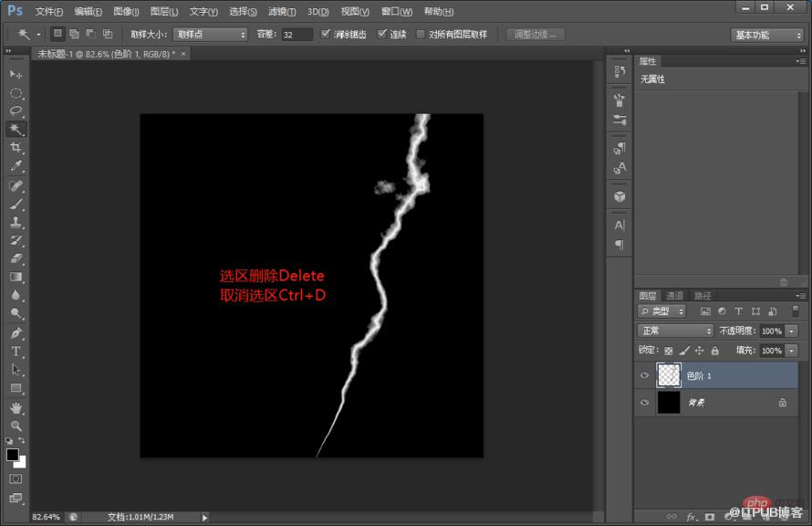812x526 pixels.
Task: Choose the Eraser tool
Action: (x=16, y=258)
